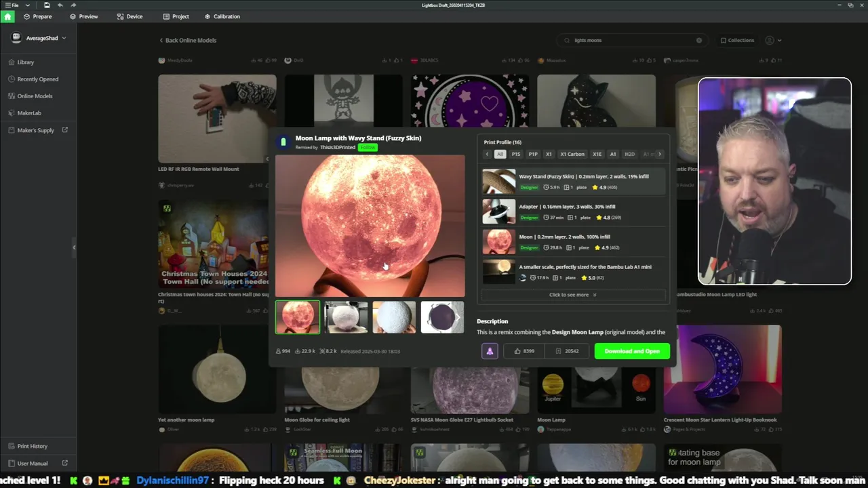Open the green Home tab icon
The image size is (868, 488).
coord(7,16)
